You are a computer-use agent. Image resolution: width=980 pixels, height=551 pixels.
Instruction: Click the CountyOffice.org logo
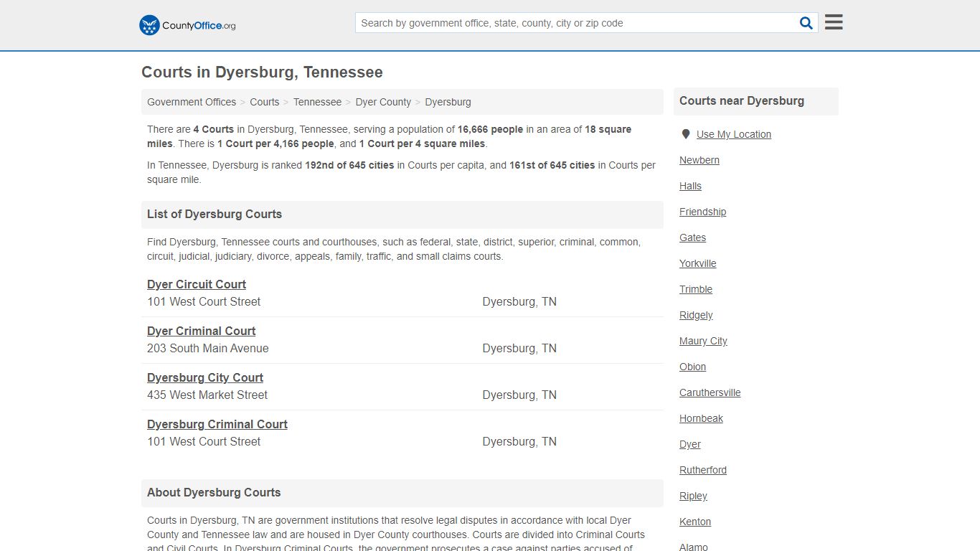pyautogui.click(x=187, y=25)
